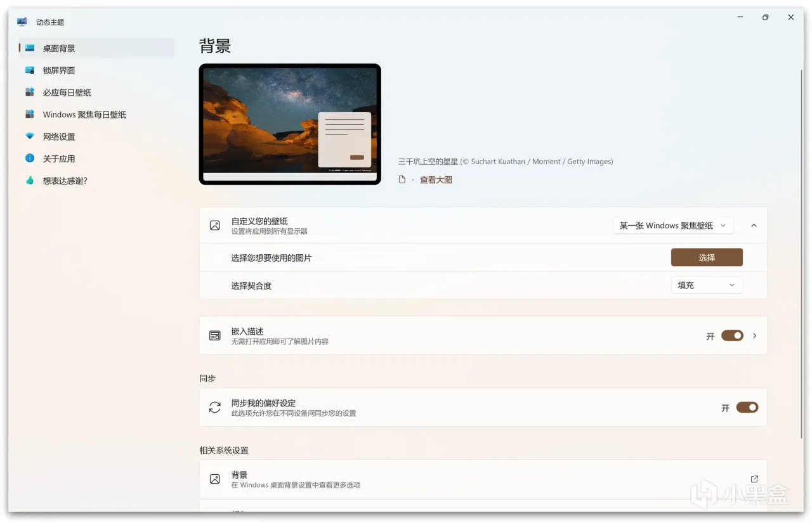Screen dimensions: 812x523
Task: Click the 关于应用 info icon
Action: 30,158
